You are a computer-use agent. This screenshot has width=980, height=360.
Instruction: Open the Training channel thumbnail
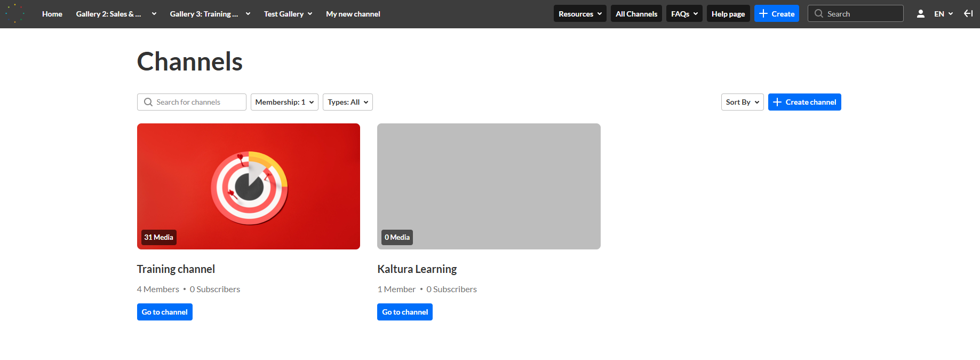[249, 186]
